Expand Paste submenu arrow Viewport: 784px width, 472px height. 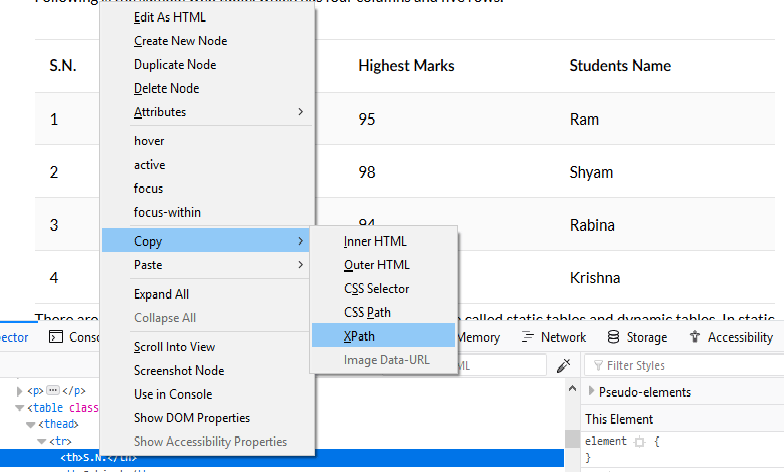(x=300, y=264)
